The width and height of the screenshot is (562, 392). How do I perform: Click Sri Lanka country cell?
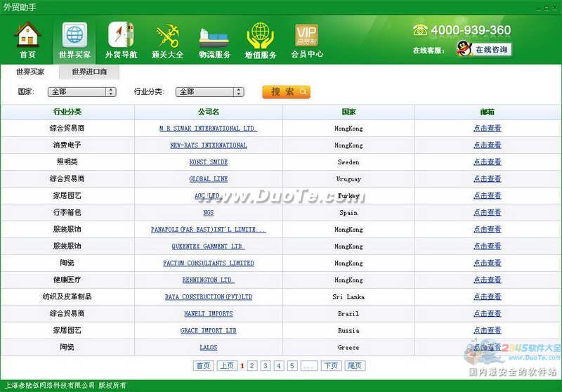click(348, 297)
